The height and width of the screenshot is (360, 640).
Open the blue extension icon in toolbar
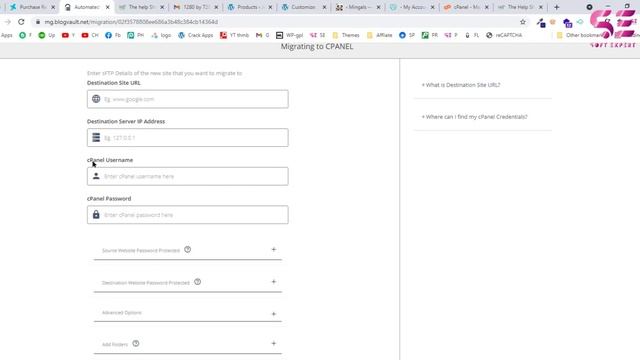tap(567, 23)
